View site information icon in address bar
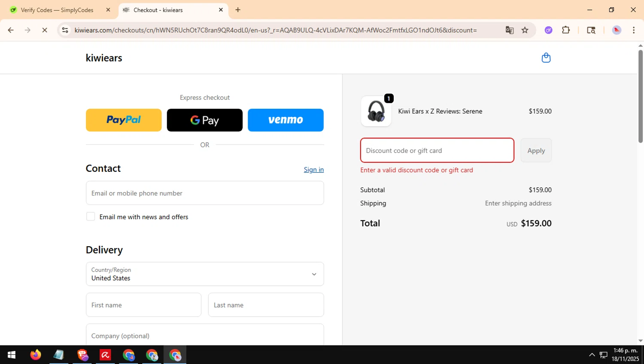 tap(65, 30)
